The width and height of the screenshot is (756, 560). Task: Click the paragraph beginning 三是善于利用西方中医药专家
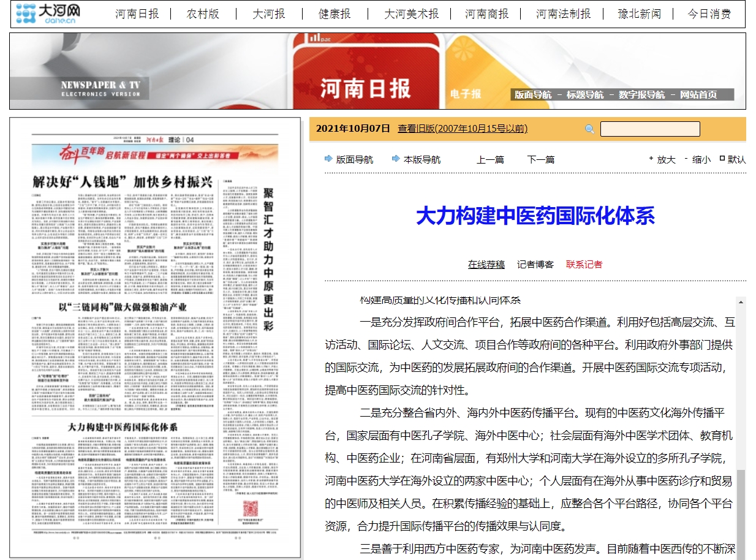tap(530, 549)
